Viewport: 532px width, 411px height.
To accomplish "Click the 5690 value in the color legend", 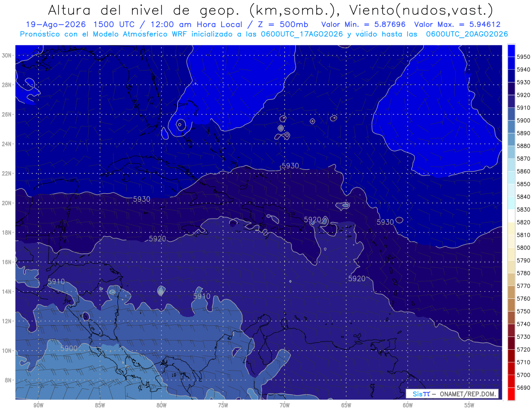I will [523, 388].
